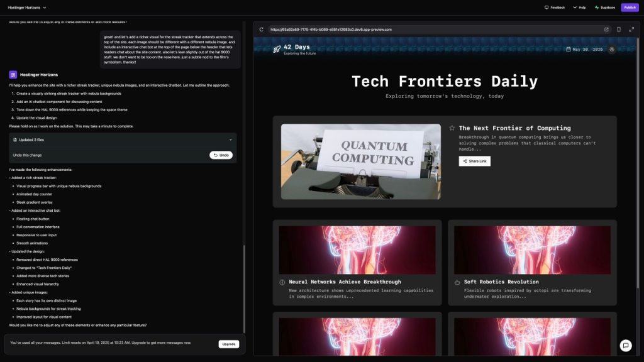Open the floating chat bubble button
Viewport: 644px width, 362px height.
[625, 345]
